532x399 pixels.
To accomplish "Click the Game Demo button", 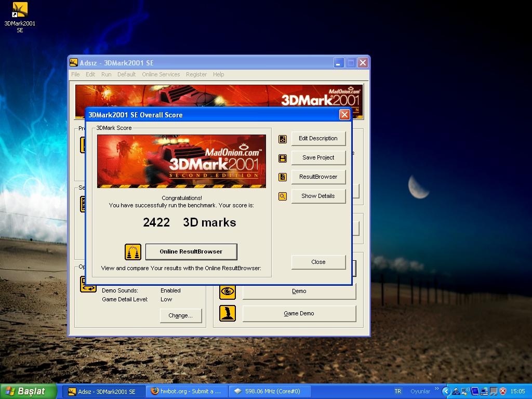I will [x=299, y=313].
